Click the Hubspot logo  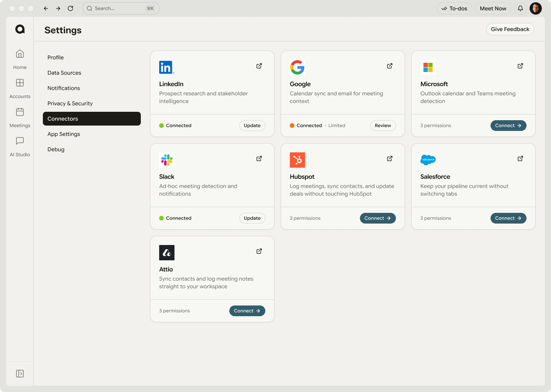click(x=297, y=160)
